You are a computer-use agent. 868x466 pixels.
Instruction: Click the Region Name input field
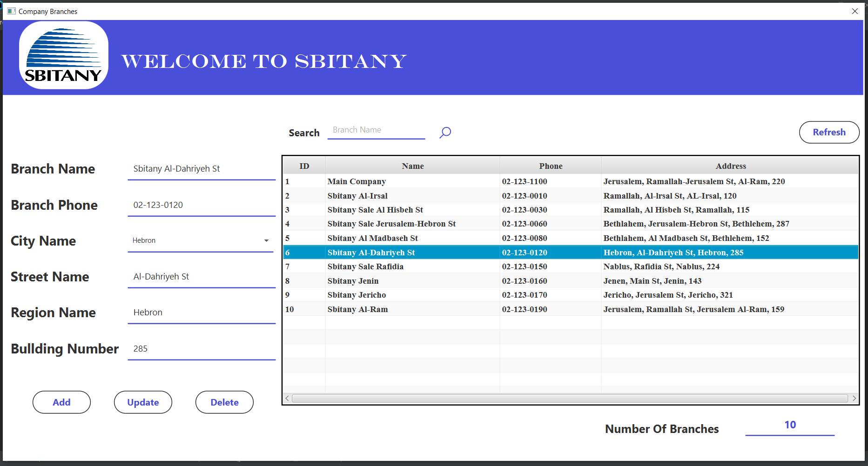[202, 313]
